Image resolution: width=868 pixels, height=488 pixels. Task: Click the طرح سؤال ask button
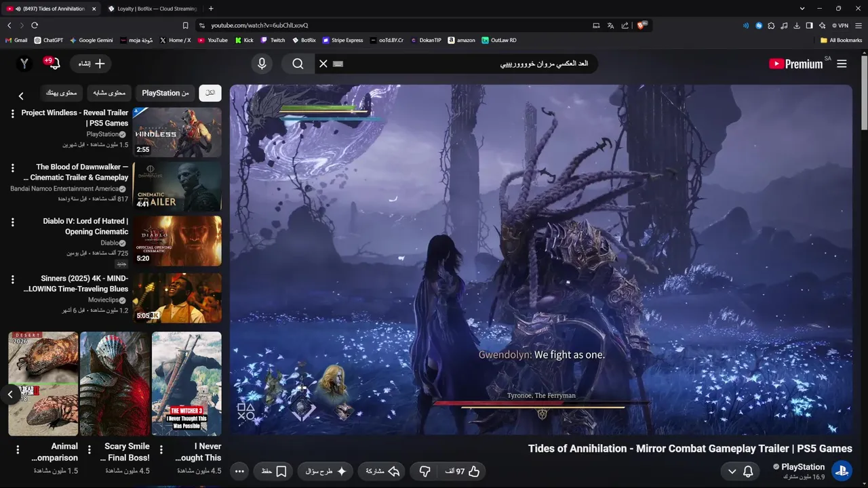(x=325, y=471)
